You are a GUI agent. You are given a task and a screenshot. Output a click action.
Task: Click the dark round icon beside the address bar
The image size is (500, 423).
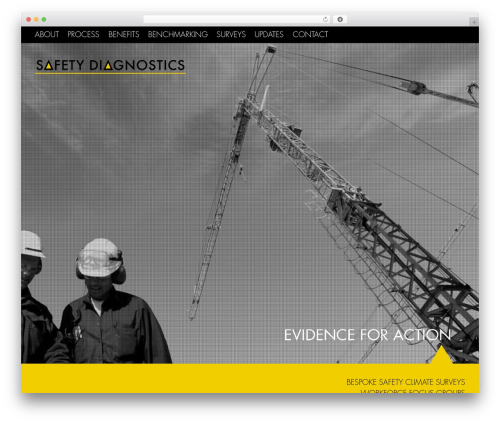pyautogui.click(x=340, y=20)
